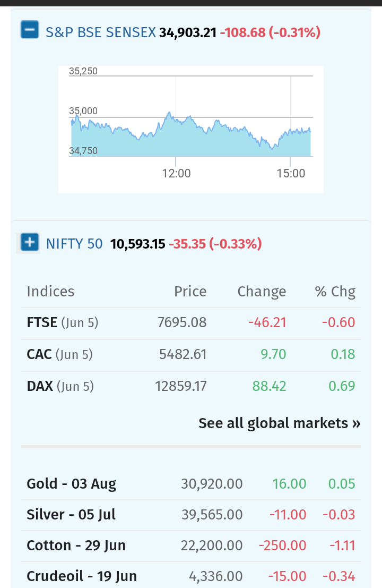
Task: Open Crudeoil - 19 Jun commodity
Action: pos(191,576)
